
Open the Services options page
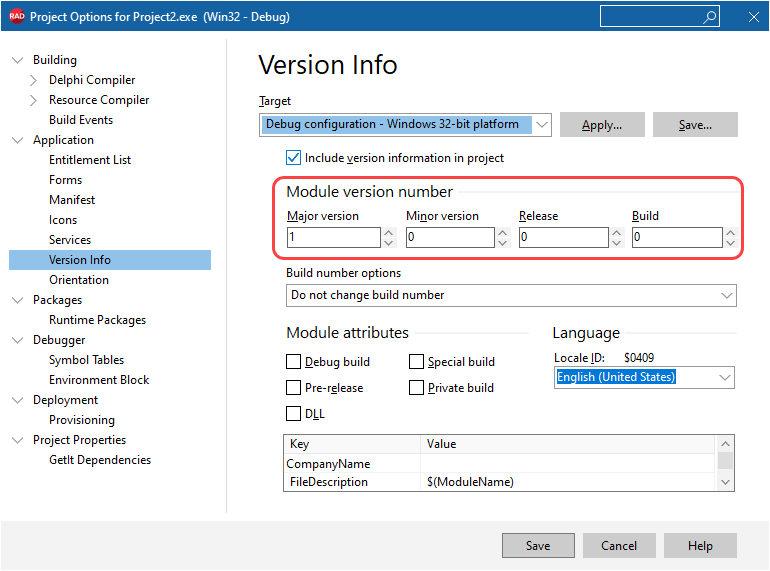coord(70,240)
